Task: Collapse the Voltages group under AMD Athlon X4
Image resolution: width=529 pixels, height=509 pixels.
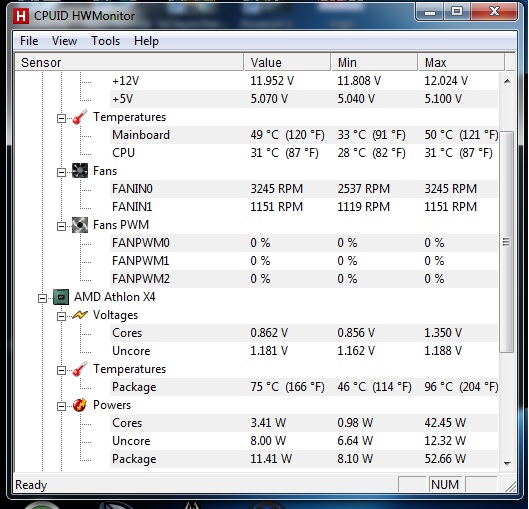Action: pos(61,316)
